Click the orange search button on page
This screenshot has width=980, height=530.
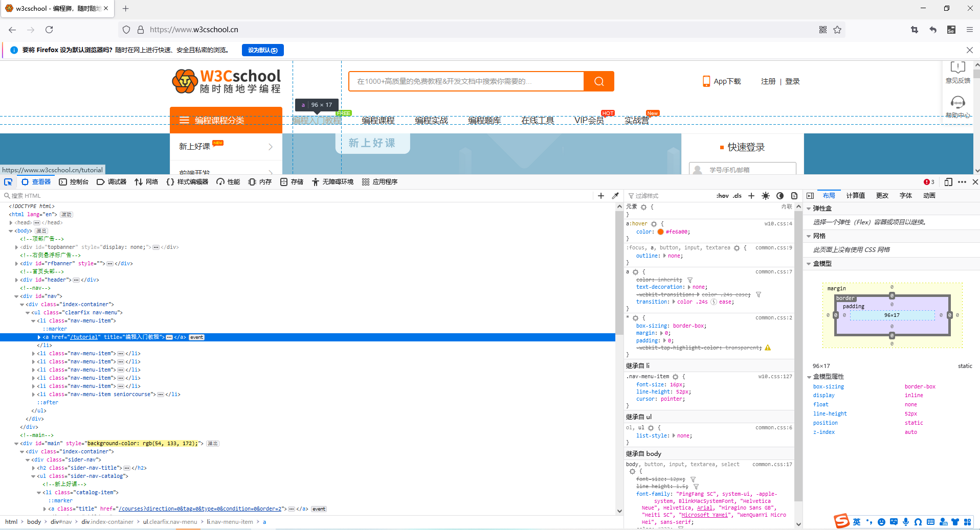click(x=599, y=81)
